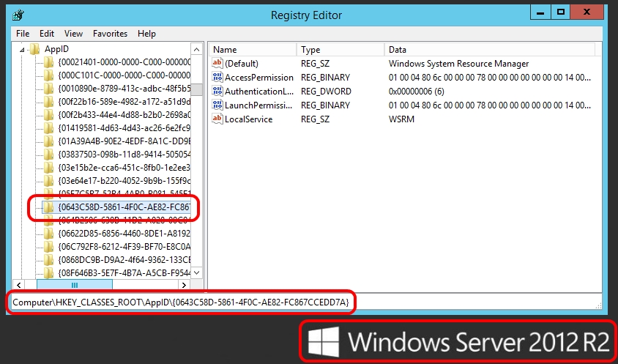Sort values by Data column header
The height and width of the screenshot is (364, 618).
[490, 50]
